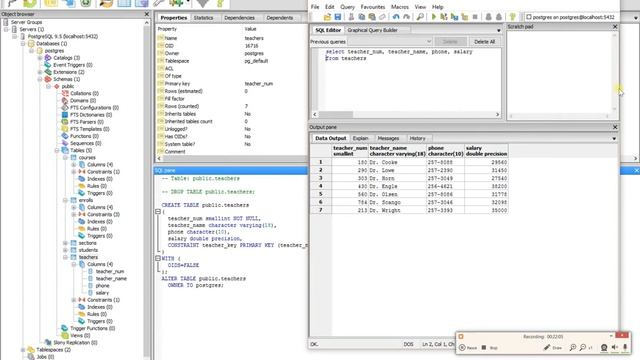Viewport: 640px width, 360px height.
Task: Undo the last edit in query tool
Action: (x=396, y=17)
